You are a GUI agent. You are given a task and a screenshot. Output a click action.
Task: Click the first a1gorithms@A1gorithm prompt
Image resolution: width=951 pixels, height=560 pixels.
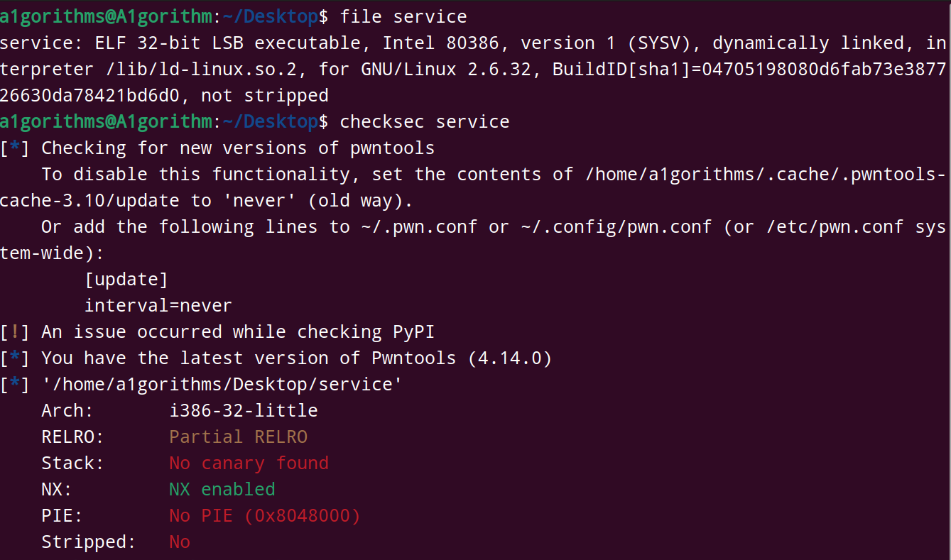click(105, 16)
